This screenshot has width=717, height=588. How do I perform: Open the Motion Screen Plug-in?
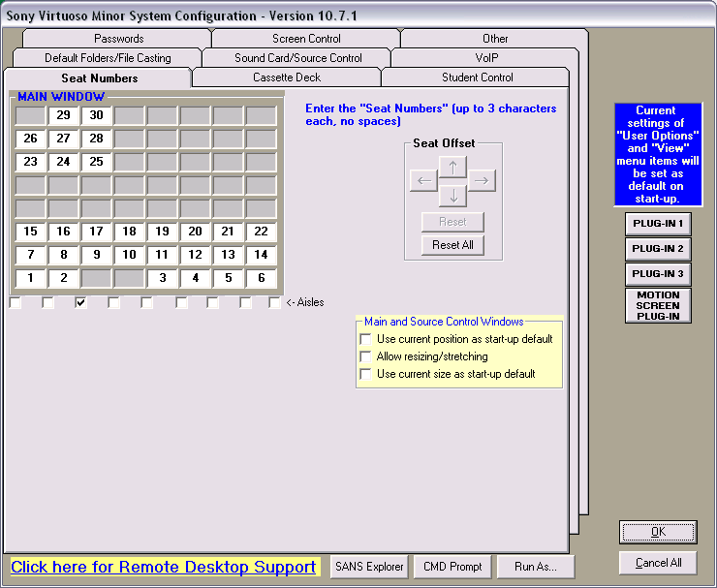point(658,305)
